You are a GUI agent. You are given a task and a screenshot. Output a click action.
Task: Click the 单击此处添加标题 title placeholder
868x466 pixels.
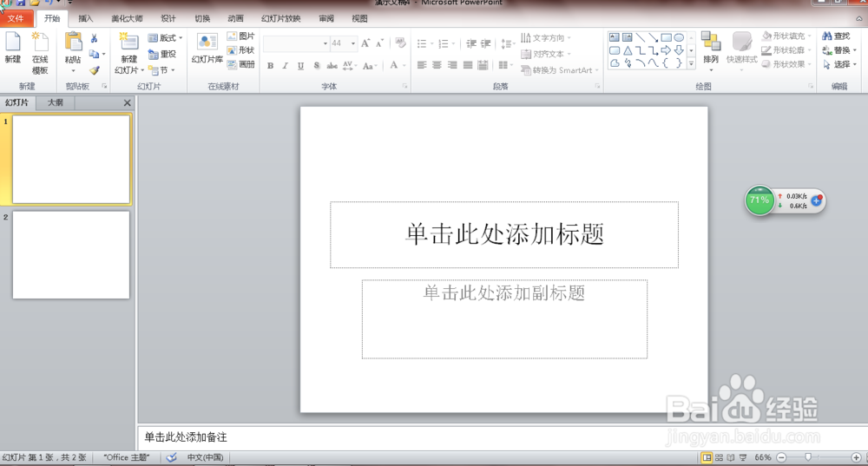[504, 234]
